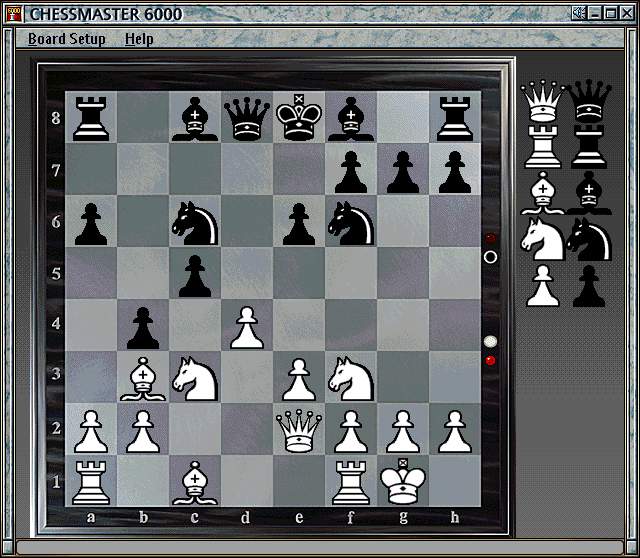Select the black pawn on g7
640x558 pixels.
pos(403,172)
